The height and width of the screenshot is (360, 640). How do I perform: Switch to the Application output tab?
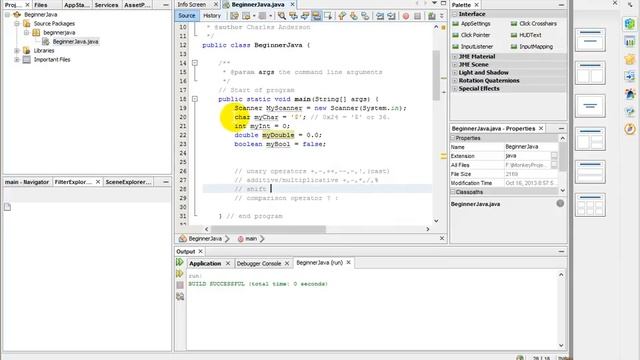(205, 264)
